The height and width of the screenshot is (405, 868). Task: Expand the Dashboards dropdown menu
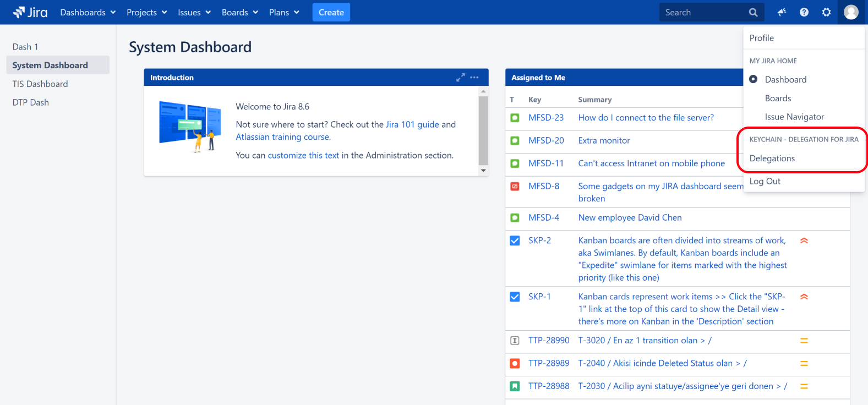(88, 12)
